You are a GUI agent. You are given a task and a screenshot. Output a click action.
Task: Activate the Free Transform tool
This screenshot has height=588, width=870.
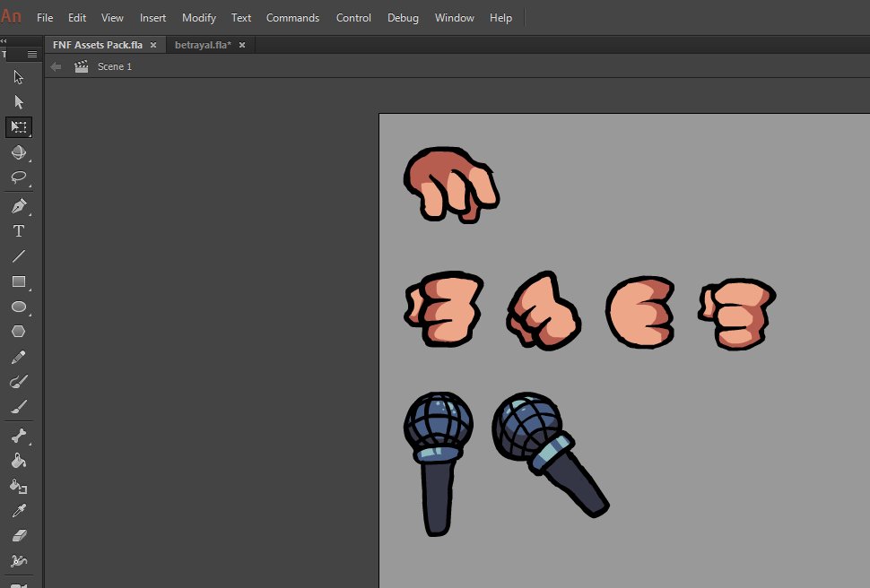click(x=19, y=127)
